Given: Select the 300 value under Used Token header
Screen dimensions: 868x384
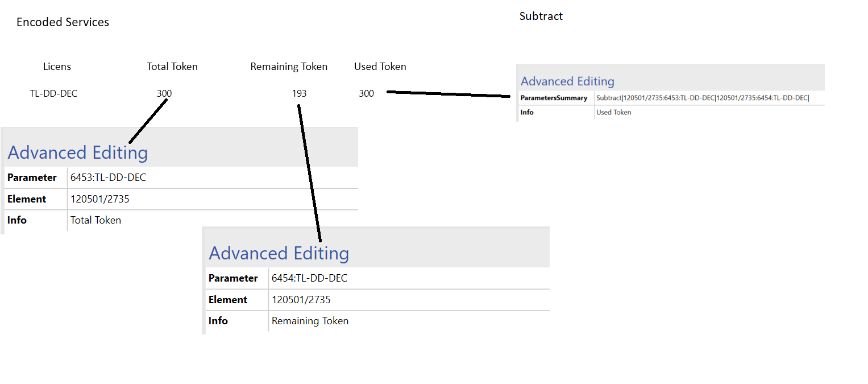Looking at the screenshot, I should (367, 93).
